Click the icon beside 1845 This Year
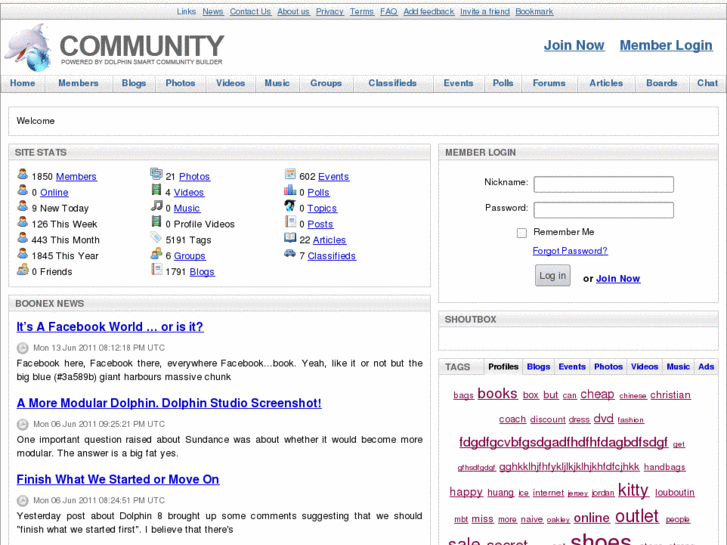Image resolution: width=727 pixels, height=545 pixels. point(22,254)
